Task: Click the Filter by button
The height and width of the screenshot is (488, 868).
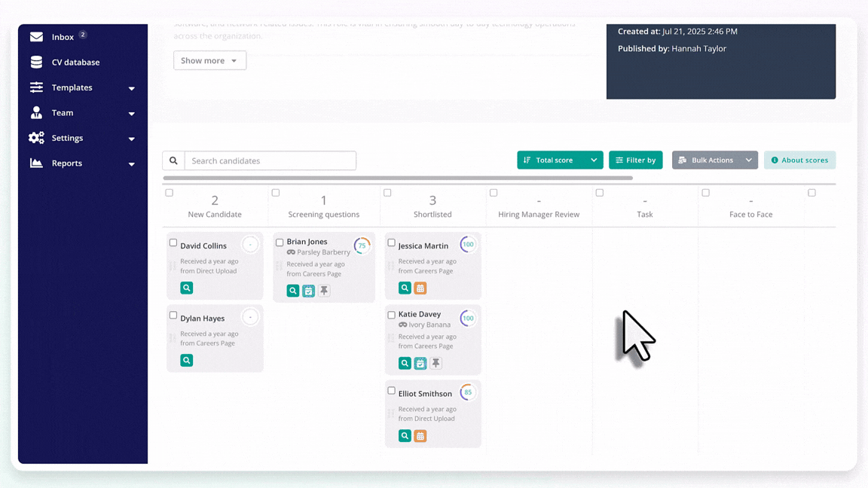Action: click(635, 160)
